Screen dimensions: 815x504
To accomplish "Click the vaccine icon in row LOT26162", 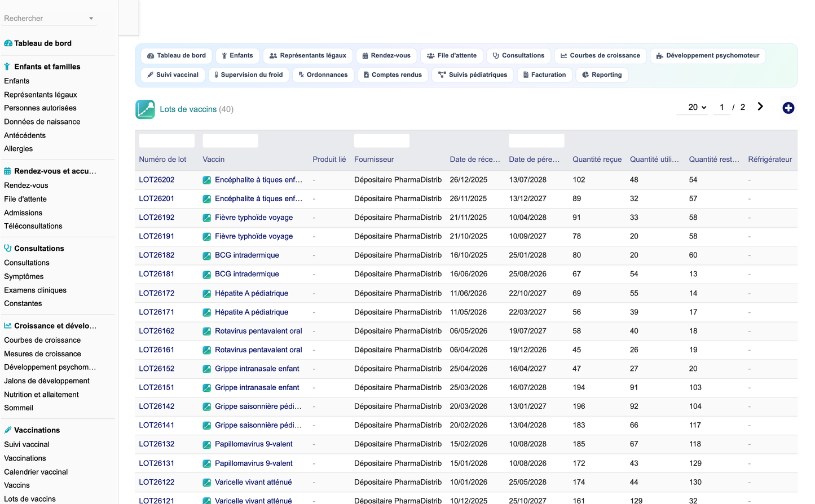I will pyautogui.click(x=207, y=331).
